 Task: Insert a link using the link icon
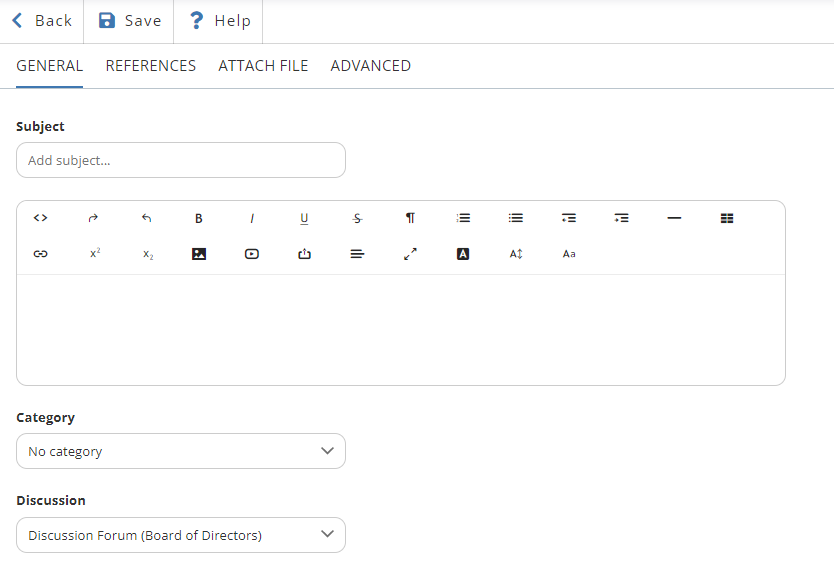coord(41,254)
